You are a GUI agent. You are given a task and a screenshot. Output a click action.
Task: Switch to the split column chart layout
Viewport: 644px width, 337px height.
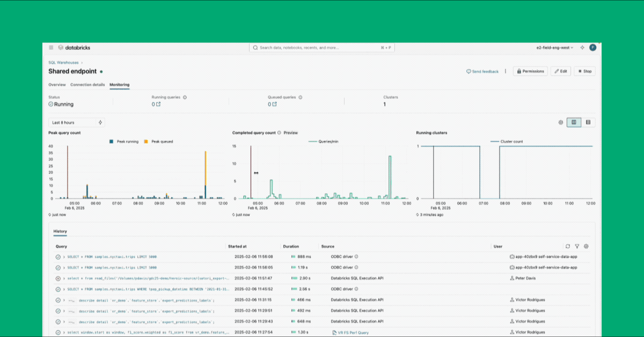574,122
